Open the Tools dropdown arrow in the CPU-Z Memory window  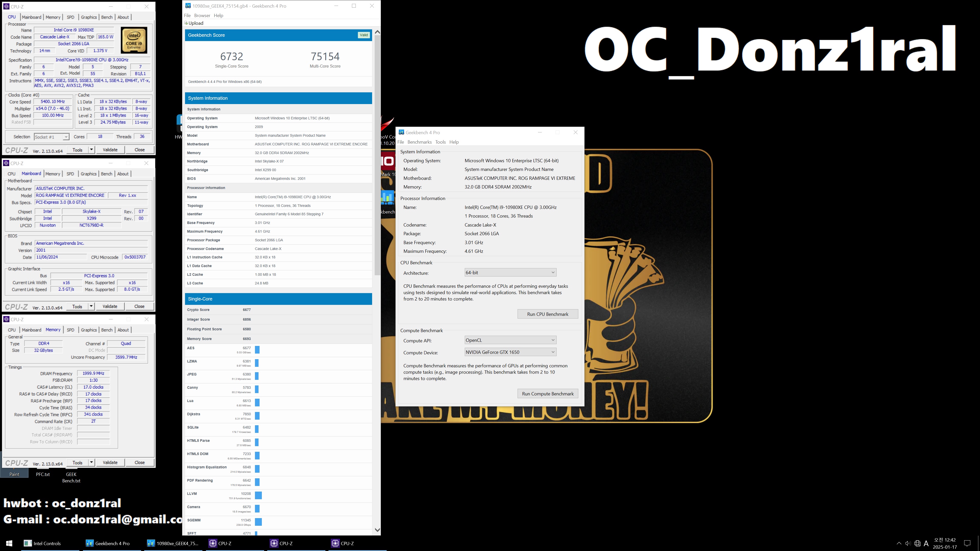[91, 462]
